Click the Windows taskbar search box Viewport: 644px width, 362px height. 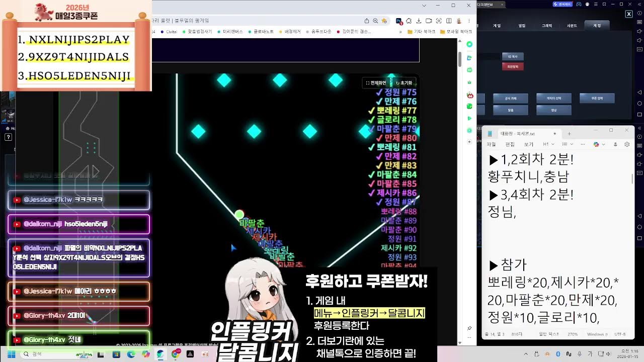click(x=56, y=354)
